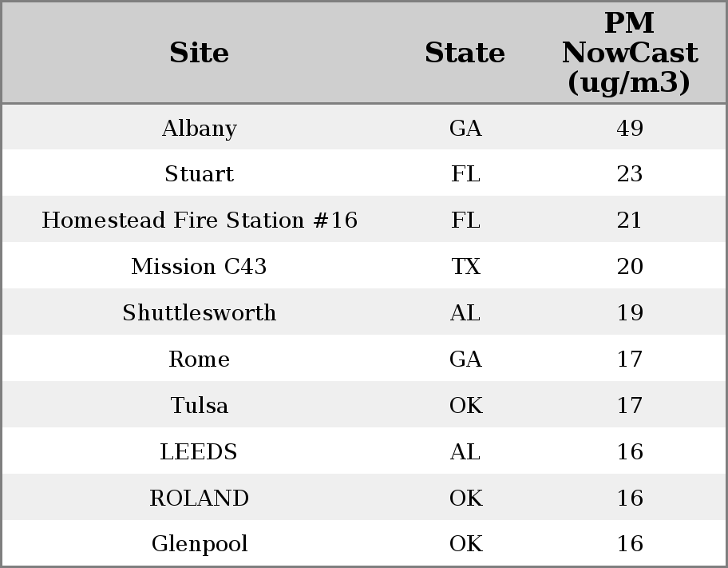Select the Mission C43 site cell
Viewport: 728px width, 568px height.
pos(200,266)
